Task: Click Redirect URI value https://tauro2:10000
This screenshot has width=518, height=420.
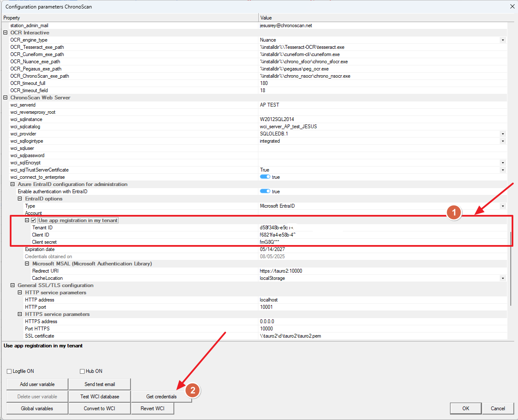Action: [x=281, y=271]
